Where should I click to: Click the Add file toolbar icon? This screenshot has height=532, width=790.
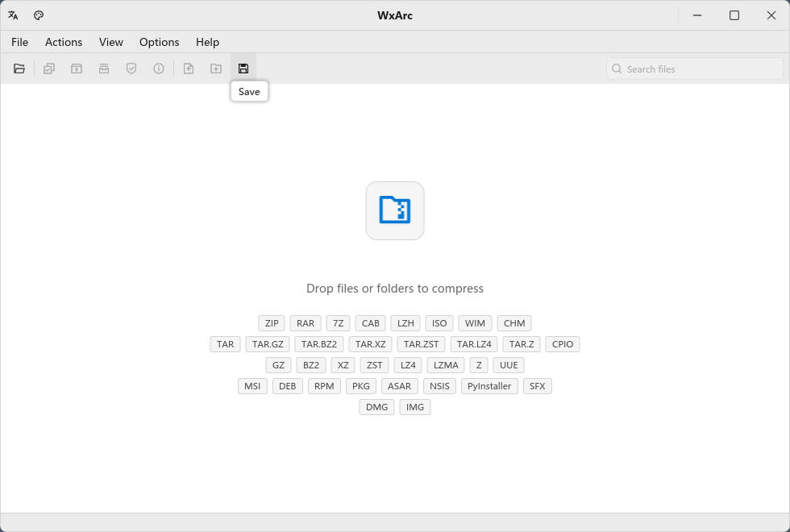click(x=189, y=69)
